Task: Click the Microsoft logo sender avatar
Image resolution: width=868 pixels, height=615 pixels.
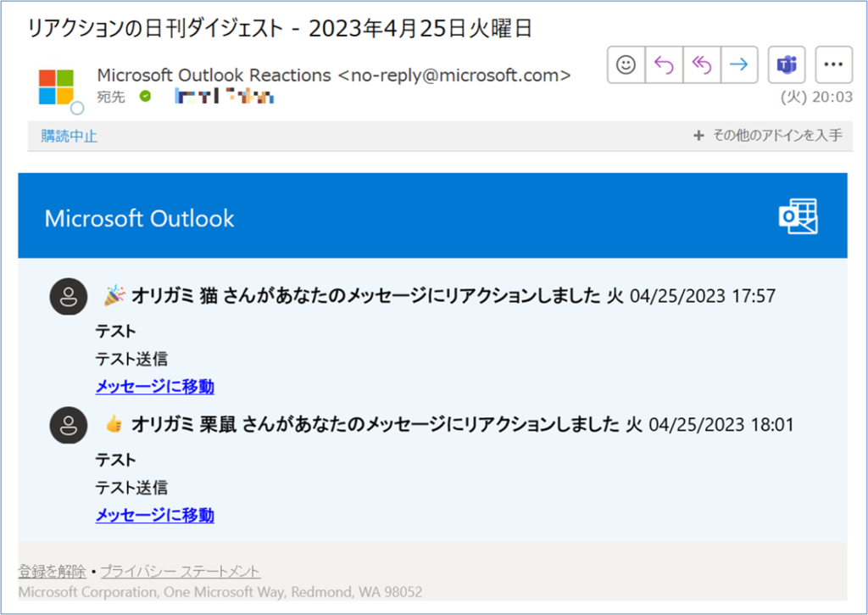Action: (x=56, y=87)
